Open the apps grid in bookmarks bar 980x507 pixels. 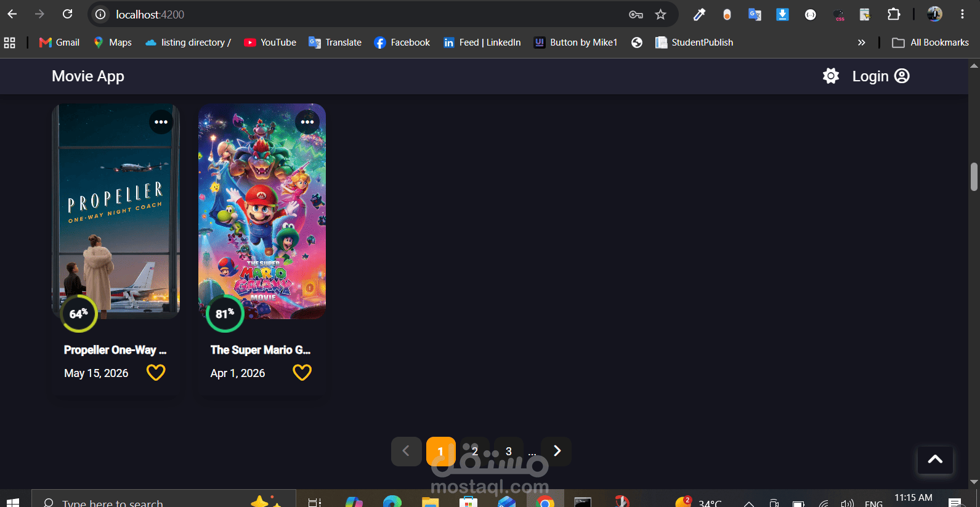pos(10,43)
